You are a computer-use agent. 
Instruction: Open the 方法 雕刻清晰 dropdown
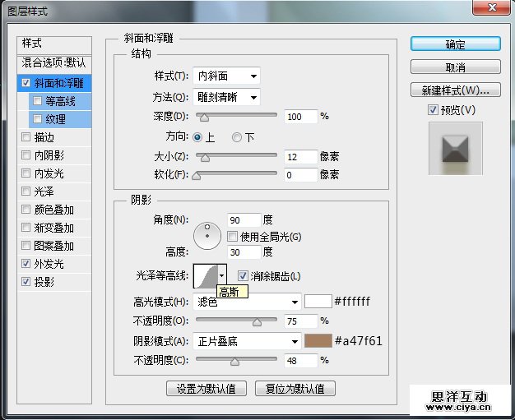(226, 97)
